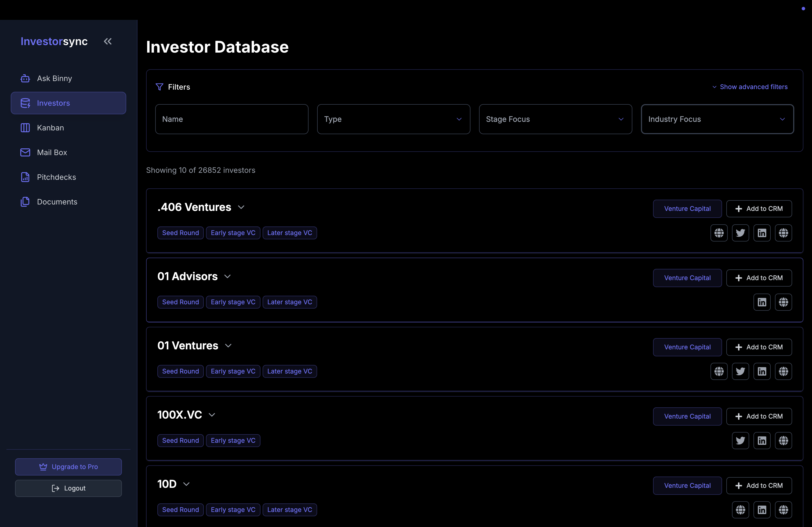Open the Ask Binny assistant
Viewport: 812px width, 527px height.
(54, 78)
